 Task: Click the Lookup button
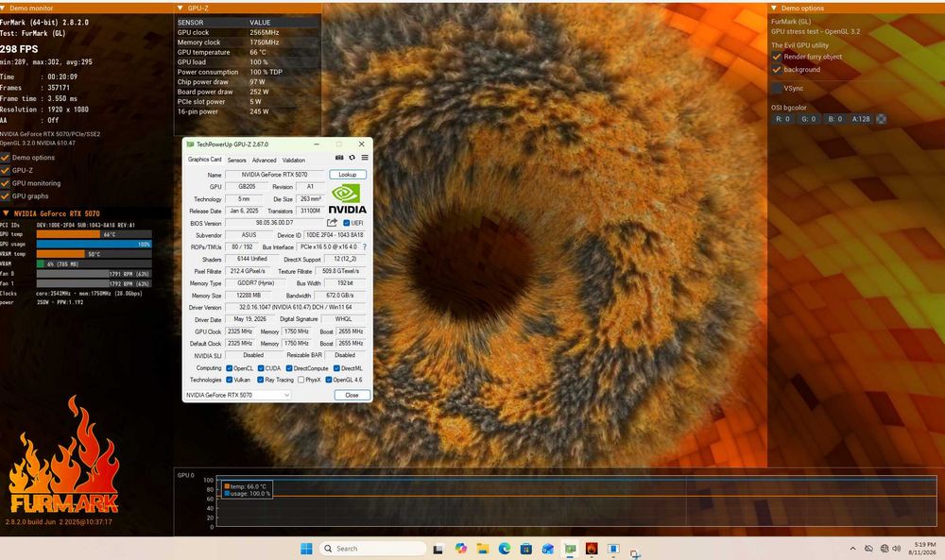(348, 175)
